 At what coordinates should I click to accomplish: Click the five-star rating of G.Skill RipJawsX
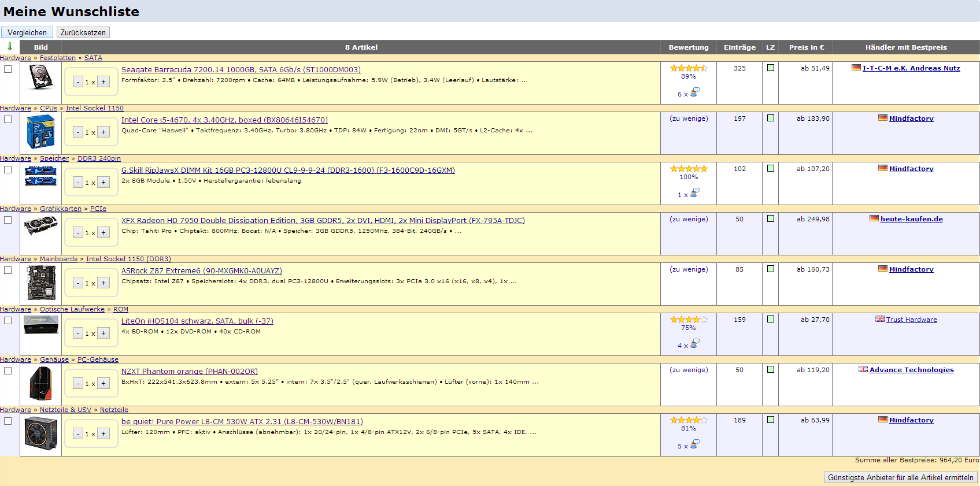pos(689,169)
